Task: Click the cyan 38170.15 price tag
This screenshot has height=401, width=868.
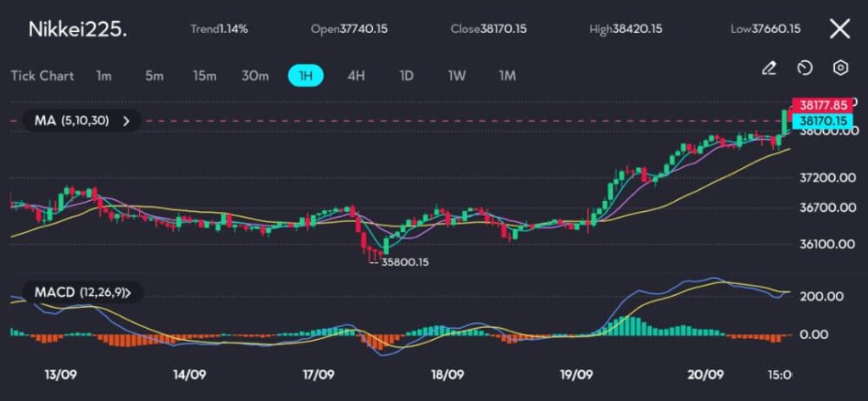Action: click(x=820, y=121)
